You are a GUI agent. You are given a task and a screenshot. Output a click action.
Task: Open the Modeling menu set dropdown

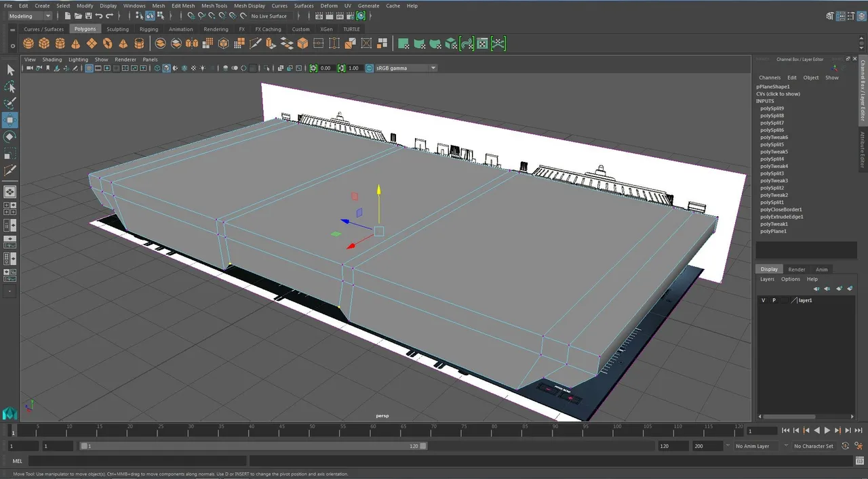(29, 16)
